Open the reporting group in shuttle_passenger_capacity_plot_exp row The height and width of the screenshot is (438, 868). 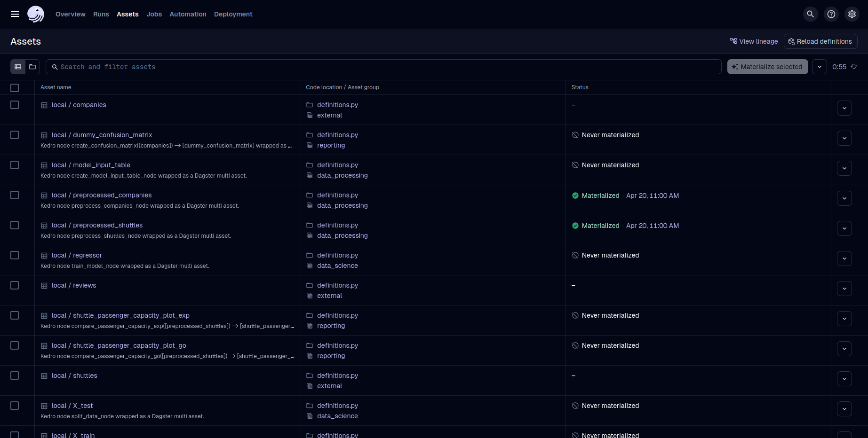tap(331, 326)
